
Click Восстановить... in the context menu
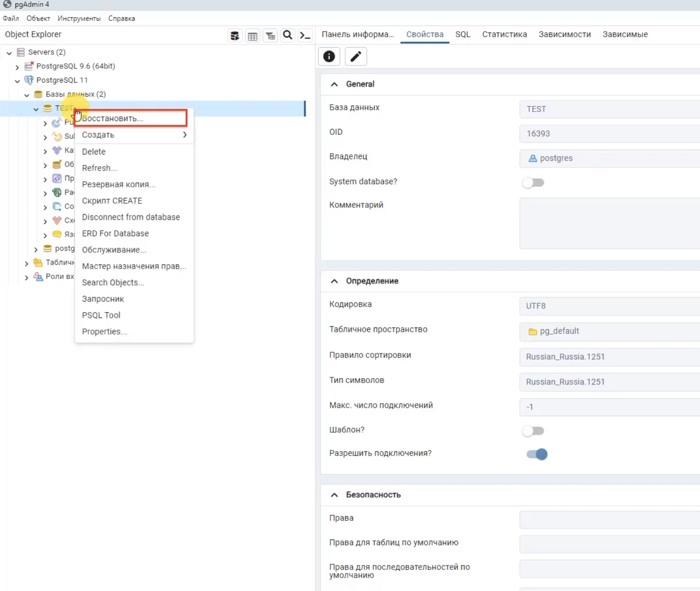point(113,118)
